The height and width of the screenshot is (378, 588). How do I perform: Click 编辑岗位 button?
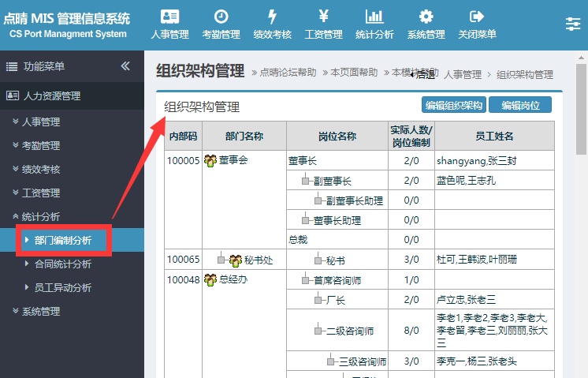(x=519, y=106)
